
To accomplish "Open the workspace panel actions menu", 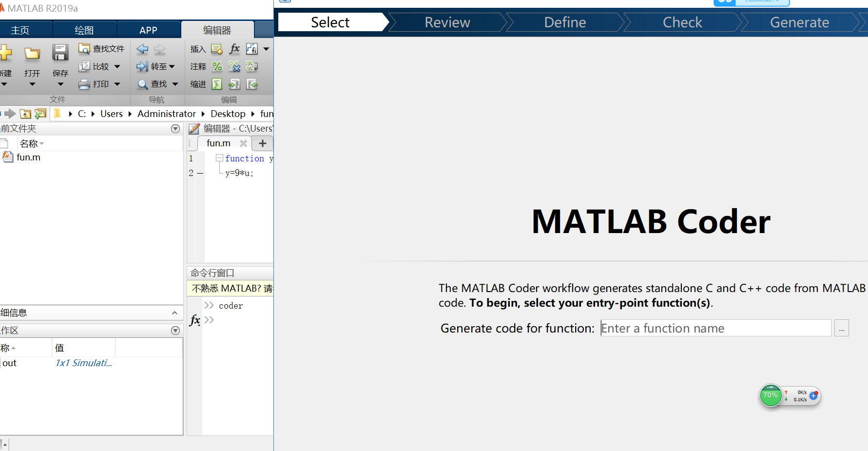I will tap(175, 331).
